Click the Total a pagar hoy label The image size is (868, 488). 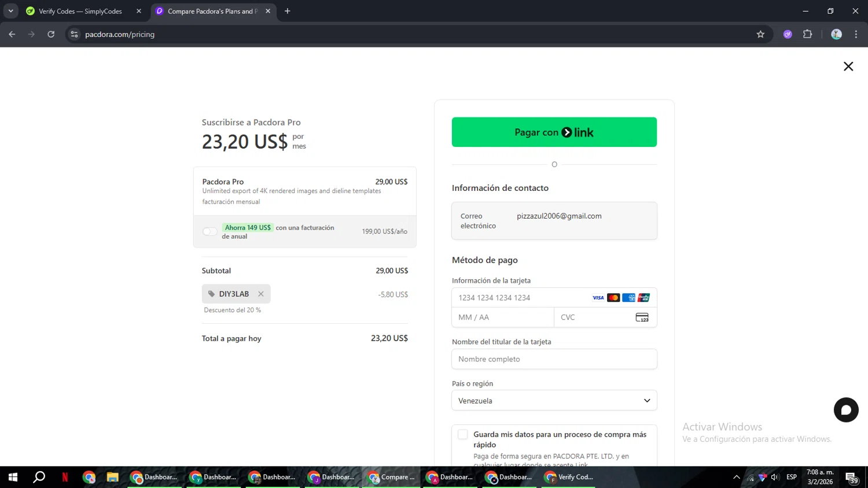pyautogui.click(x=231, y=339)
